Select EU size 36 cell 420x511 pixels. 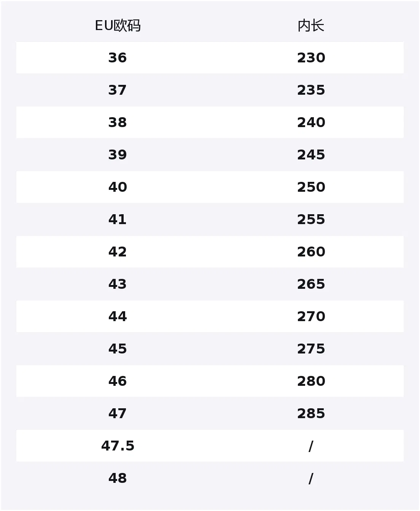117,58
